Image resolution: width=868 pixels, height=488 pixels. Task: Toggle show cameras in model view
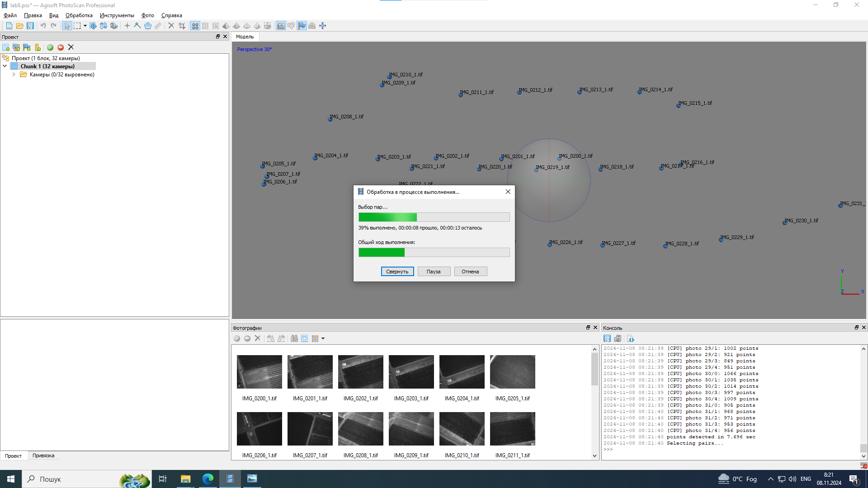tap(281, 26)
